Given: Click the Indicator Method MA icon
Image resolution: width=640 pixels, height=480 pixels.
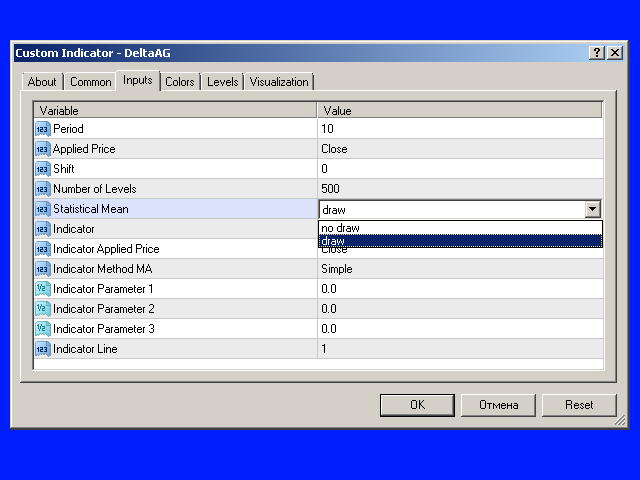Looking at the screenshot, I should click(42, 269).
